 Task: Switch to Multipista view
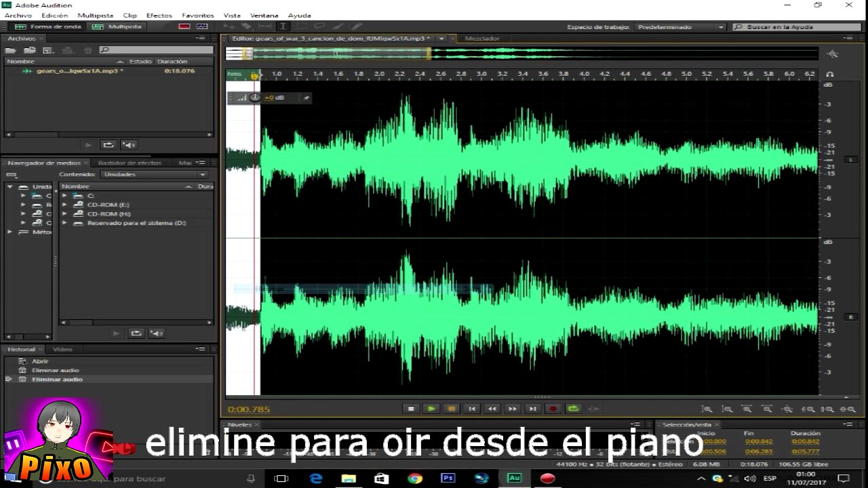117,26
